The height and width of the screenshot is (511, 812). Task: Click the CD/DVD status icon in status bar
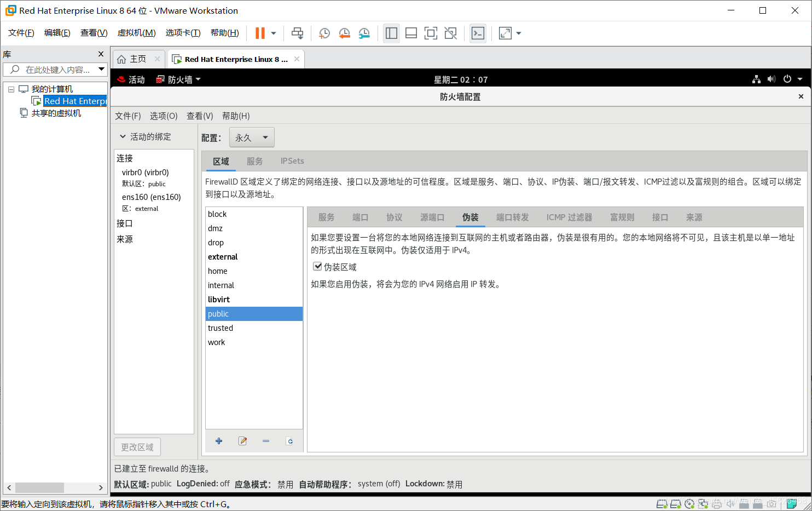click(689, 503)
